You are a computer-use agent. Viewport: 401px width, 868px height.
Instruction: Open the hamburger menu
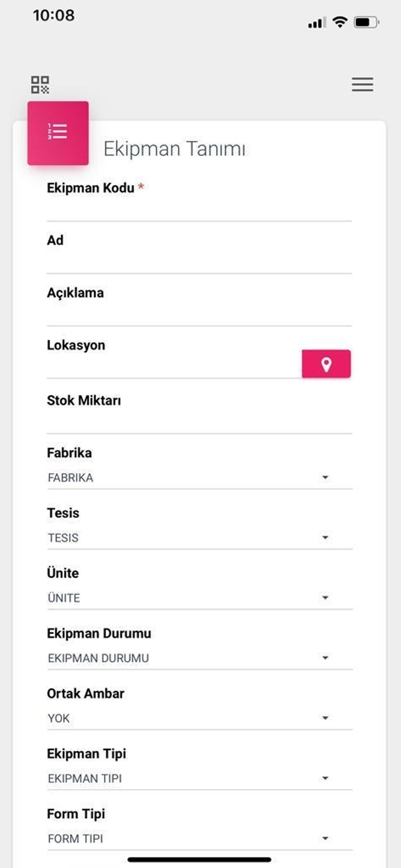(x=363, y=84)
